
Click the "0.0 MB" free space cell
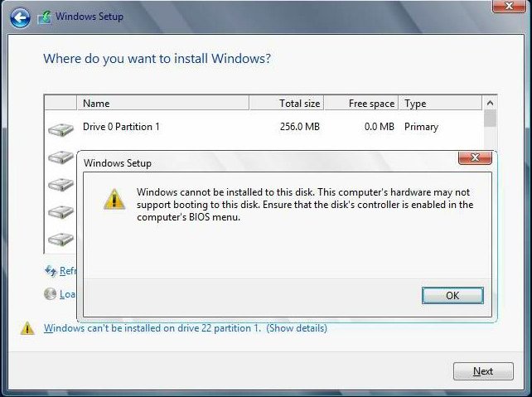[379, 127]
